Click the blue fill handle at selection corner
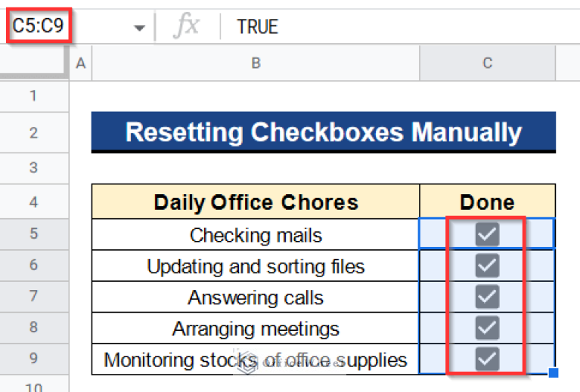The image size is (580, 392). click(x=554, y=372)
